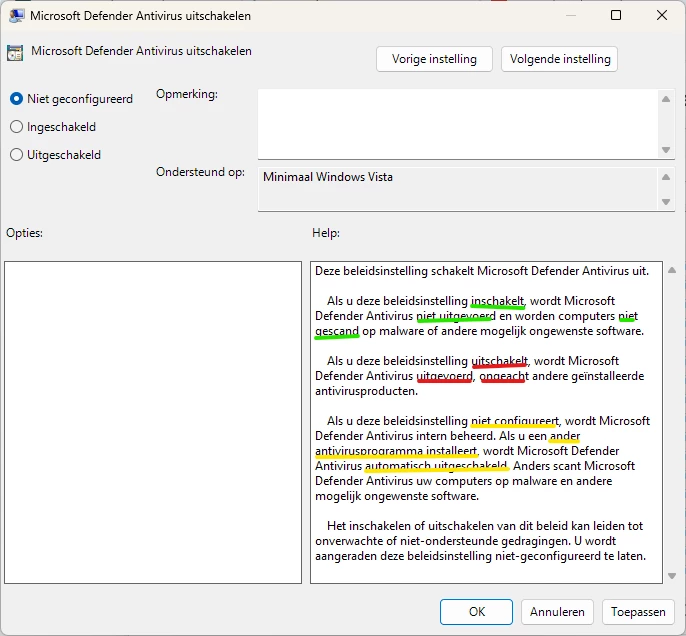Click Help line 'Deze beleidsinstelling schakelt Microsoft Defender'
Image resolution: width=686 pixels, height=636 pixels.
click(482, 271)
